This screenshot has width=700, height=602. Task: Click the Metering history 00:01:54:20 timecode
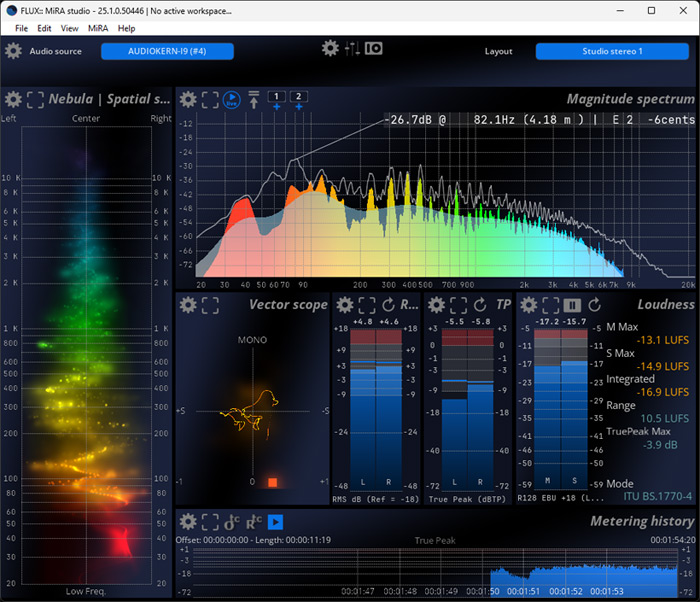(673, 540)
